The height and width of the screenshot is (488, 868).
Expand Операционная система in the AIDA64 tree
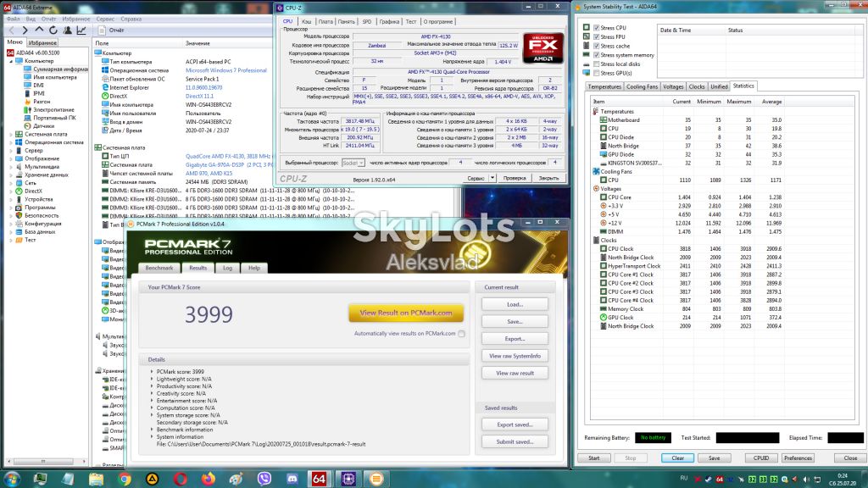[x=11, y=142]
